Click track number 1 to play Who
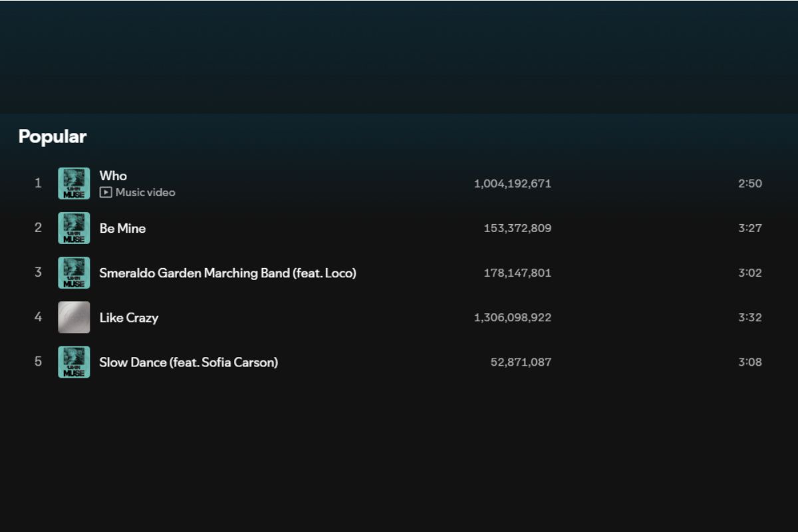This screenshot has height=532, width=798. (x=38, y=183)
